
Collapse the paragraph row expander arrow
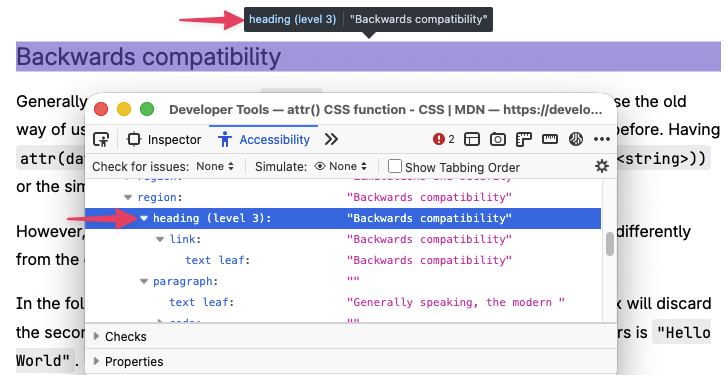pyautogui.click(x=144, y=281)
